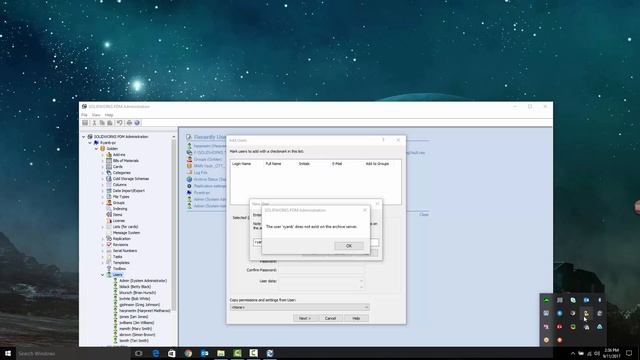
Task: Collapse the ryanb-pc server node
Action: tap(90, 143)
